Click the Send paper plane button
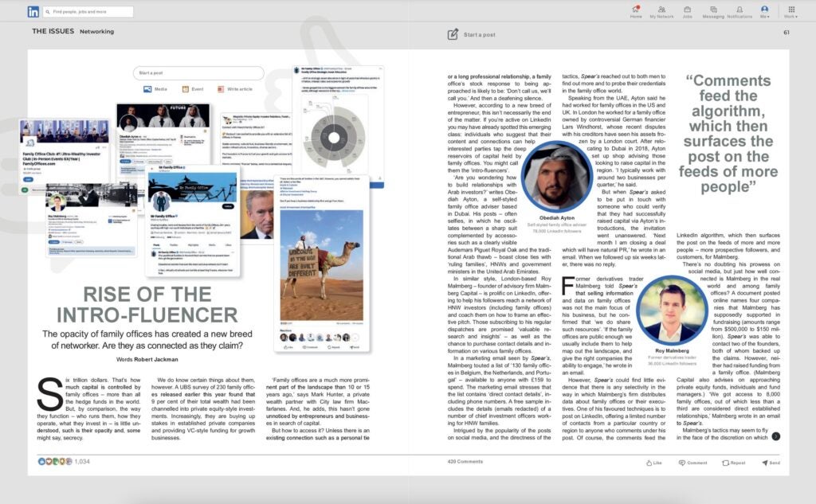 [x=771, y=463]
